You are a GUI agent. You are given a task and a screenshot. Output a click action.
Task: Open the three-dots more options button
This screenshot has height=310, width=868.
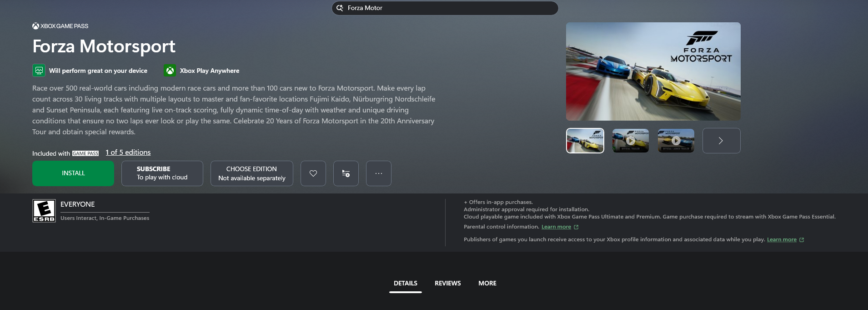(x=378, y=173)
